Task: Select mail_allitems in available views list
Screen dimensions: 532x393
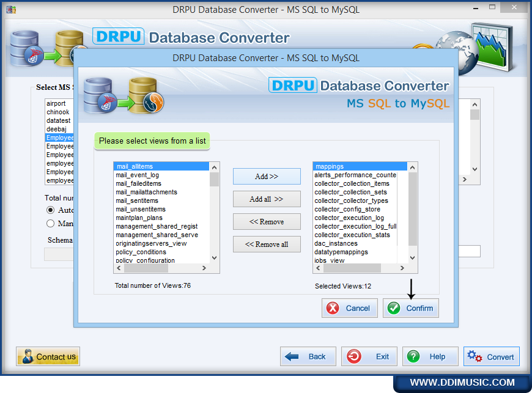Action: tap(161, 166)
